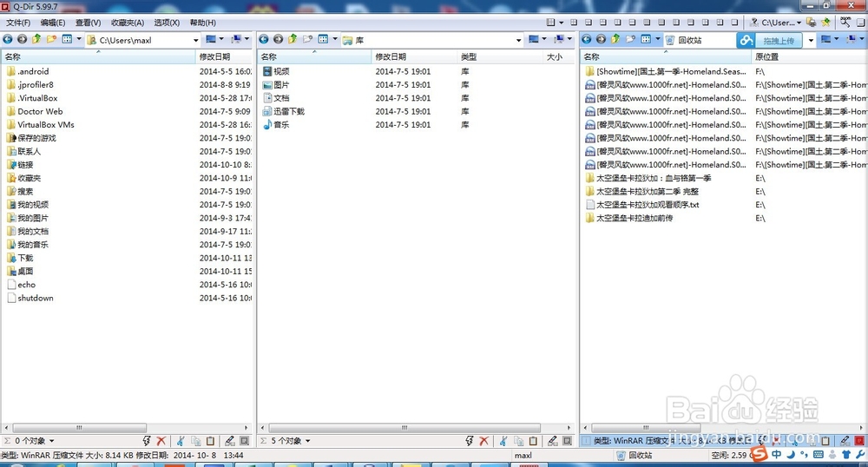Click paste clipboard icon in 库 pane bar
This screenshot has width=868, height=467.
point(533,441)
